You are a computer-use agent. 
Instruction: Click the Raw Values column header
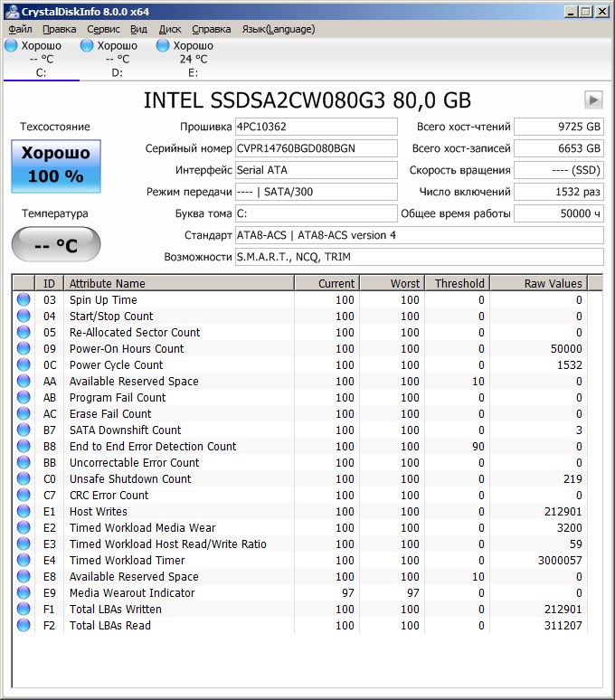[x=538, y=284]
